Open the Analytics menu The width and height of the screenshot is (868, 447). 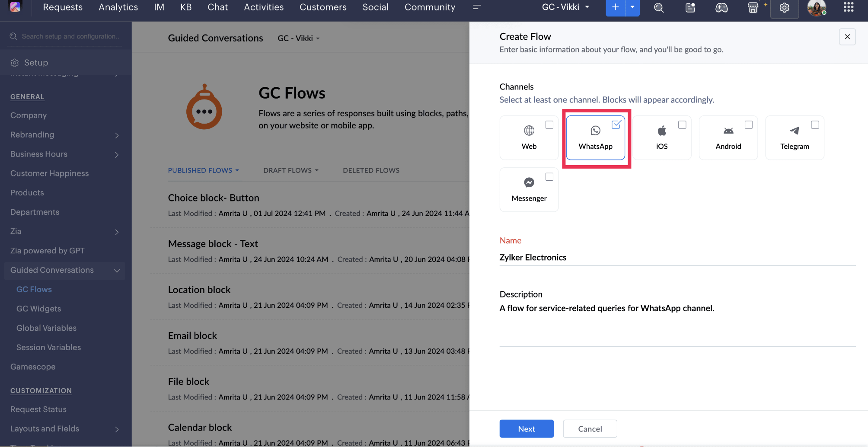[118, 7]
